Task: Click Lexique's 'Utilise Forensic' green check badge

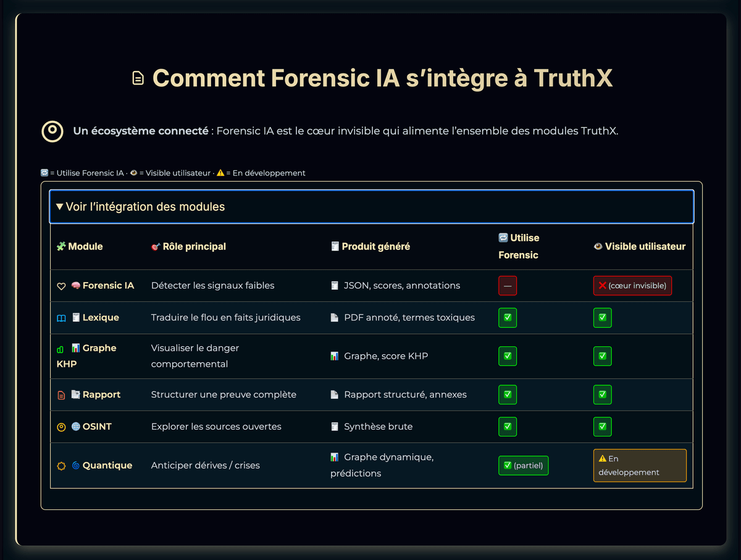Action: (x=508, y=318)
